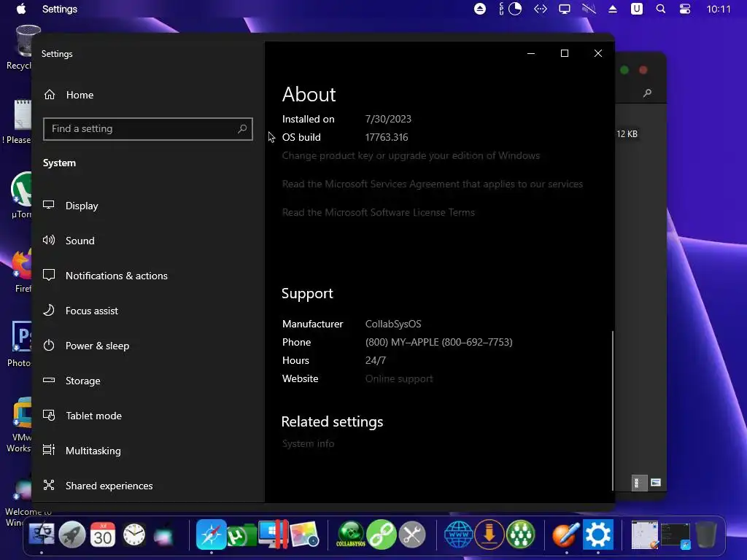
Task: Click the Online support website link
Action: 399,378
